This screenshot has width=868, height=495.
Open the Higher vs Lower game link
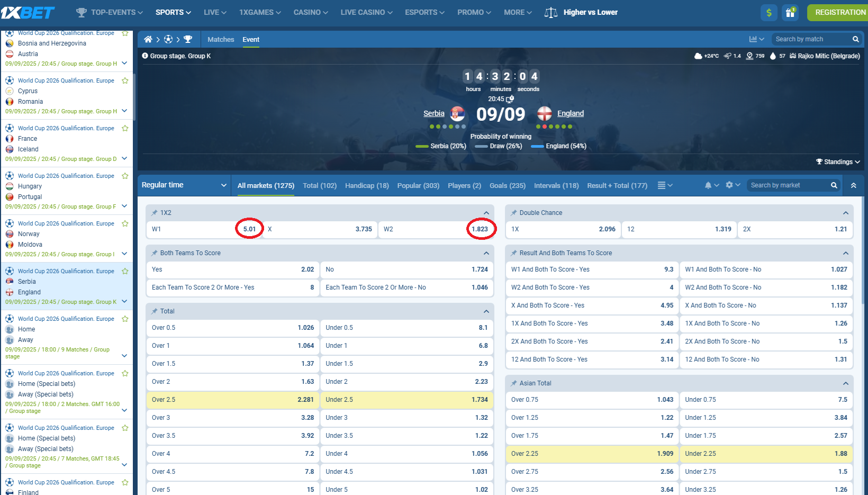coord(591,12)
